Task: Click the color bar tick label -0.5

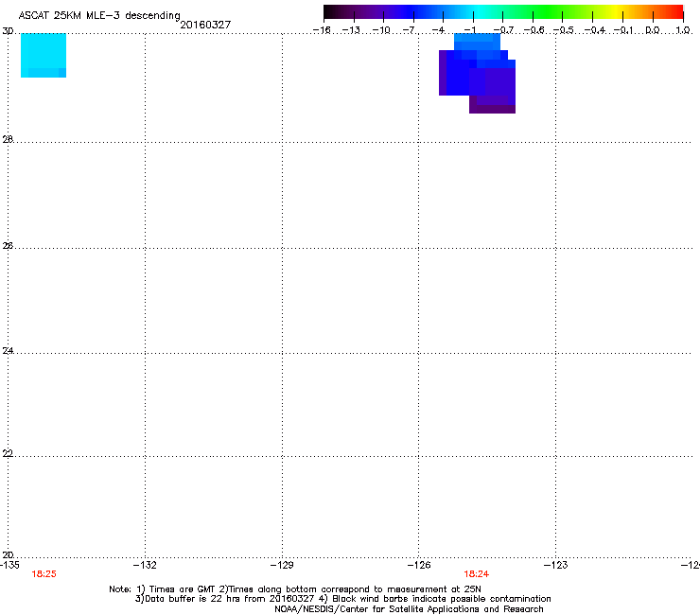Action: pos(563,30)
